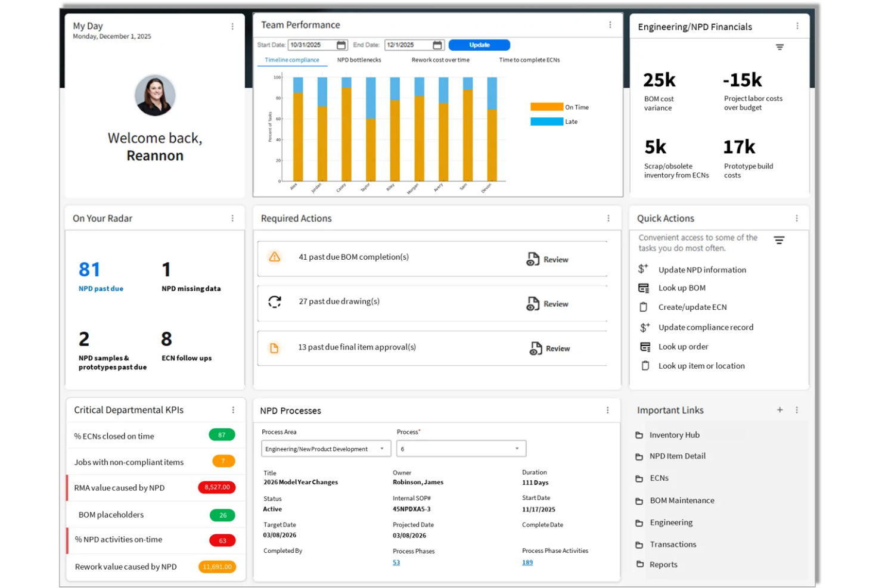
Task: Click % NPD activities on-time badge 63
Action: [222, 541]
